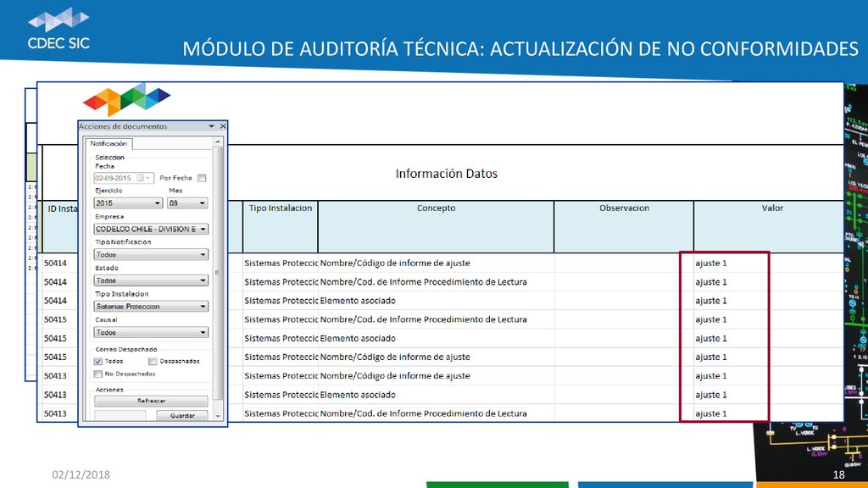The width and height of the screenshot is (868, 488).
Task: Click the Información Datos title cell
Action: pyautogui.click(x=446, y=173)
